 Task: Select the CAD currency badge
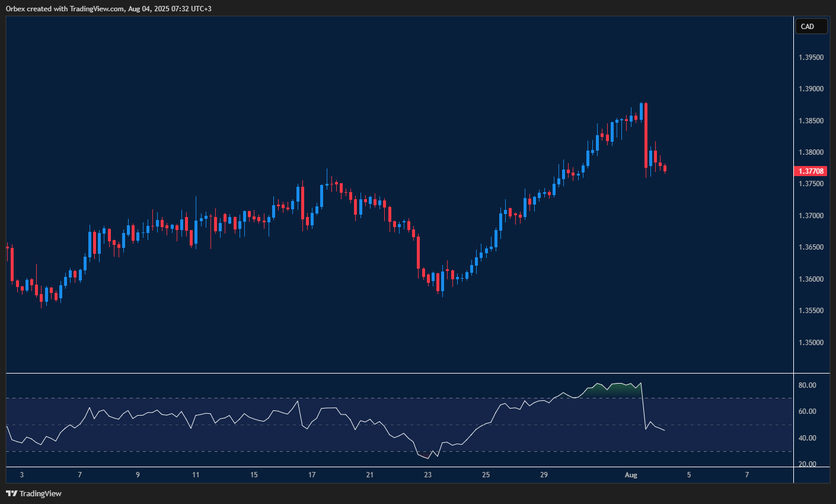[811, 26]
